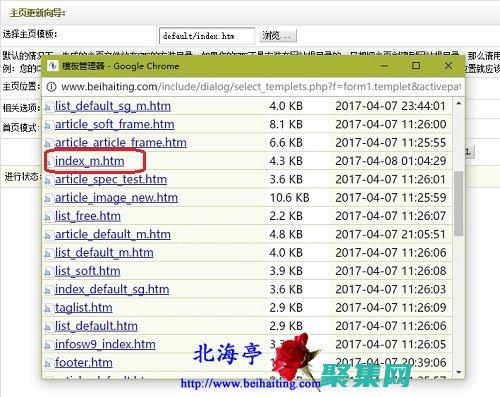This screenshot has height=397, width=500.
Task: Minimize the 模板管理器 Chrome window
Action: click(x=384, y=66)
